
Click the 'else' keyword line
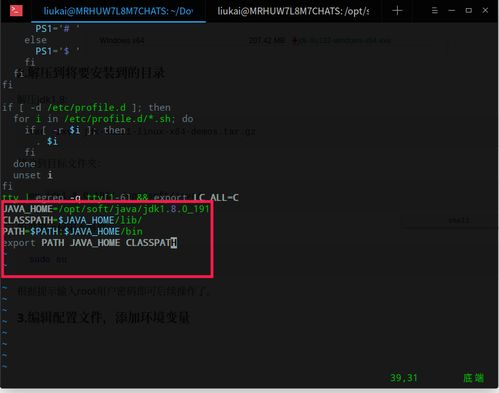pyautogui.click(x=35, y=40)
